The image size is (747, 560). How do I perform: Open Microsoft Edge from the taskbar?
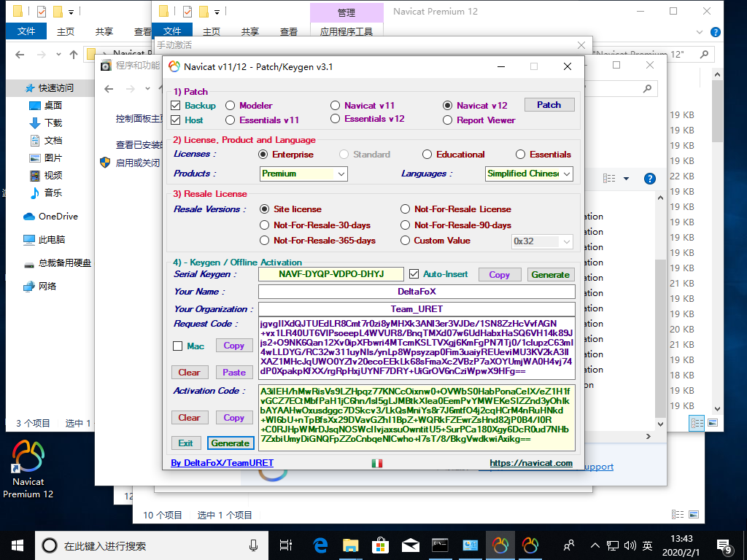click(x=321, y=545)
